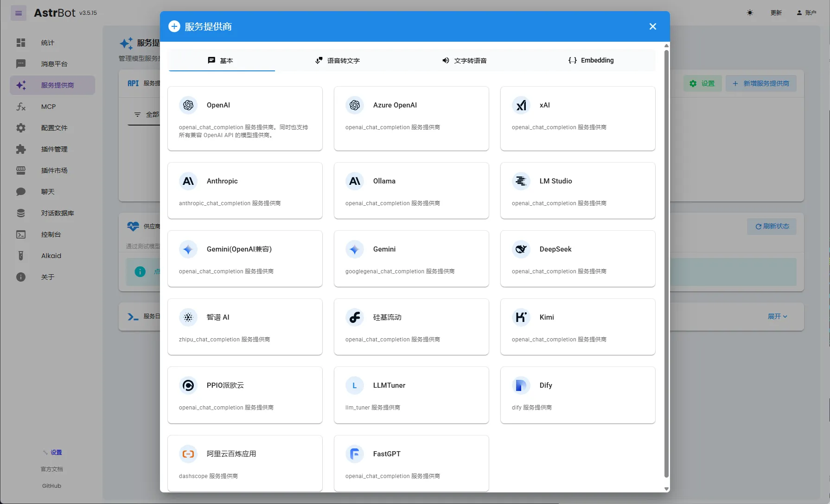Select the Gemini(OpenAI兼容) sparkle icon

pos(188,249)
